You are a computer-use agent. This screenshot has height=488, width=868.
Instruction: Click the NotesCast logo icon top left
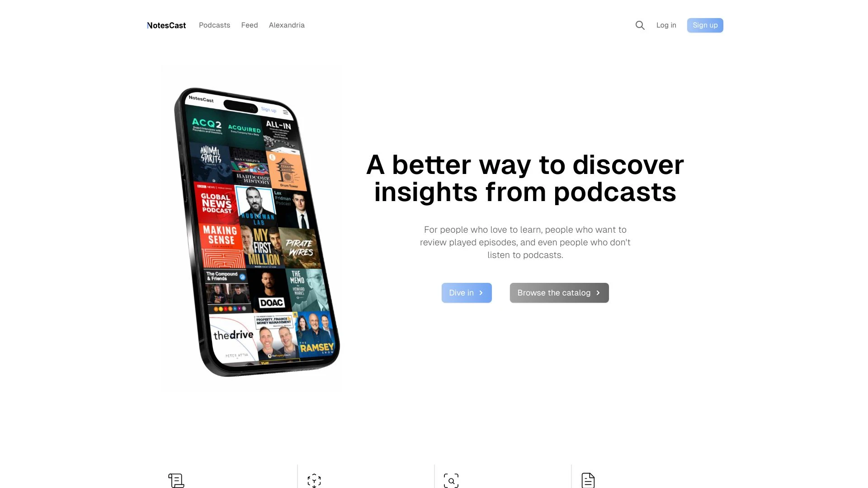[x=166, y=25]
